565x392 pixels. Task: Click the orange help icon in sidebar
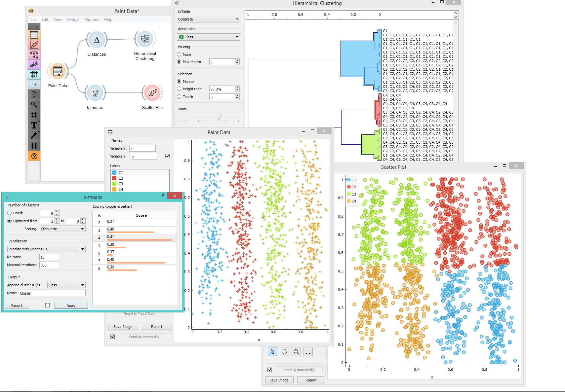click(x=34, y=156)
